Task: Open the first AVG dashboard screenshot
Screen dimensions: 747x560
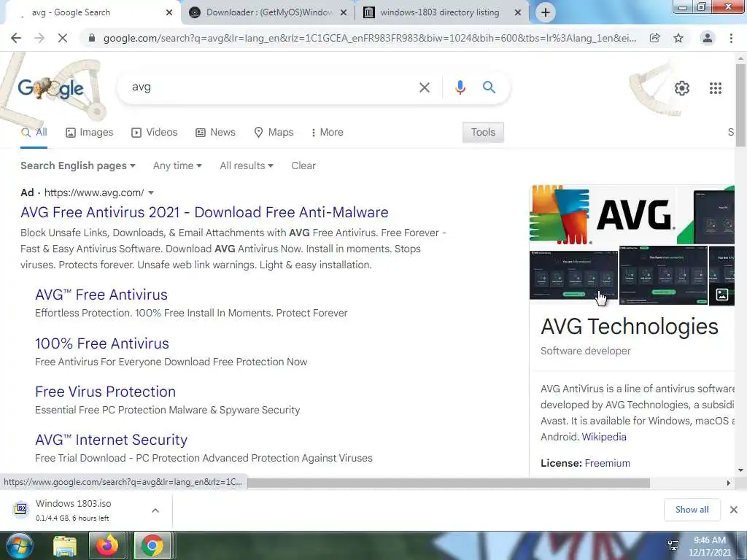Action: [573, 274]
